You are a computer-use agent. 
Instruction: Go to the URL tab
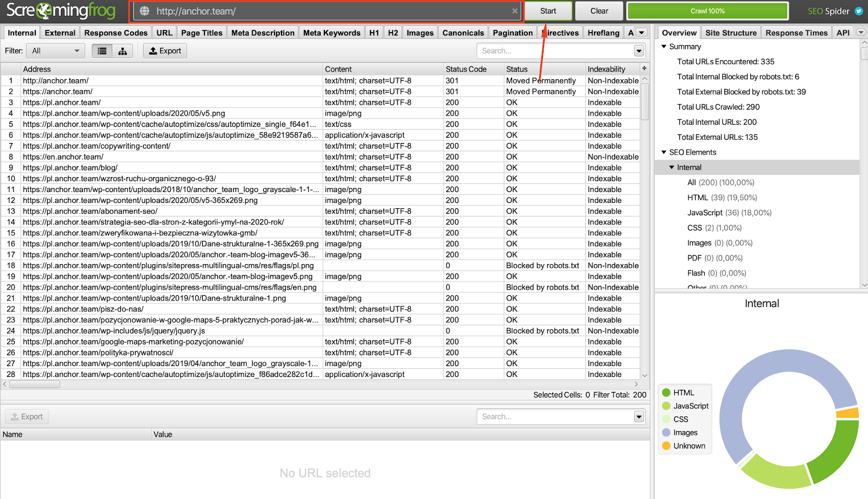164,33
